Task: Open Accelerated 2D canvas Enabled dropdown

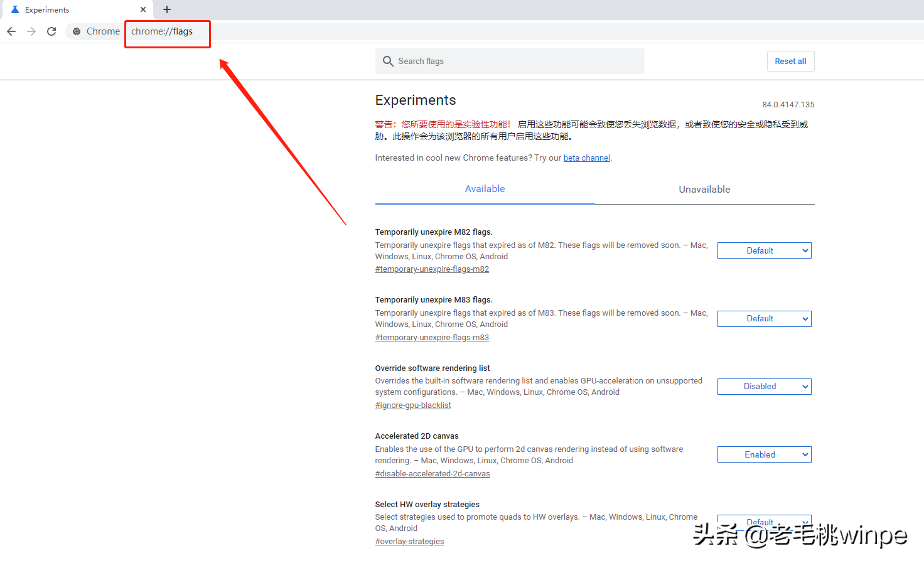Action: click(x=764, y=454)
